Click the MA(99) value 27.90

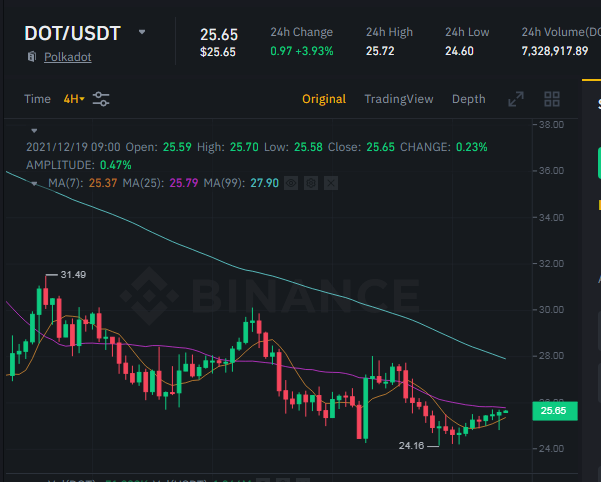(x=264, y=183)
